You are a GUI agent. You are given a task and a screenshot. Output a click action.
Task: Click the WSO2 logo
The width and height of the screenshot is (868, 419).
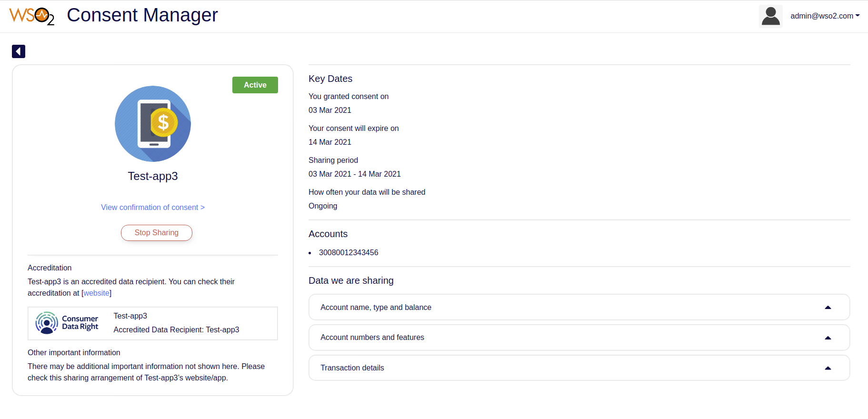(32, 16)
